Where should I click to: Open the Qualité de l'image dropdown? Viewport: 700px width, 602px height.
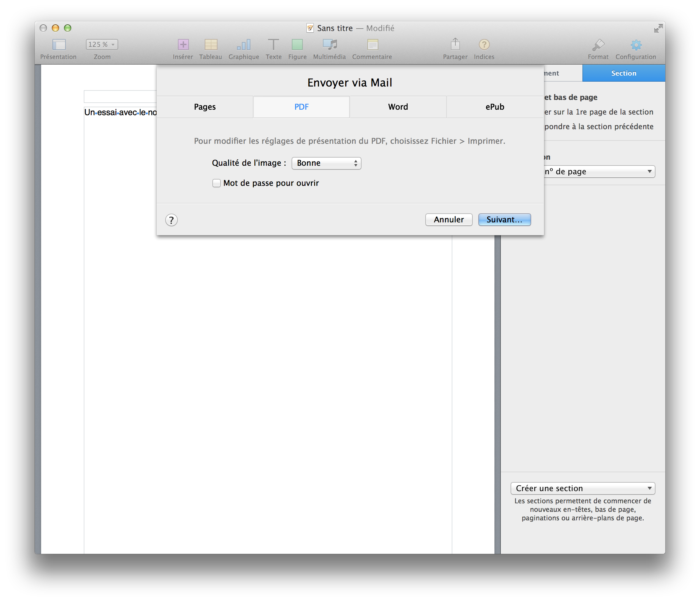tap(326, 163)
